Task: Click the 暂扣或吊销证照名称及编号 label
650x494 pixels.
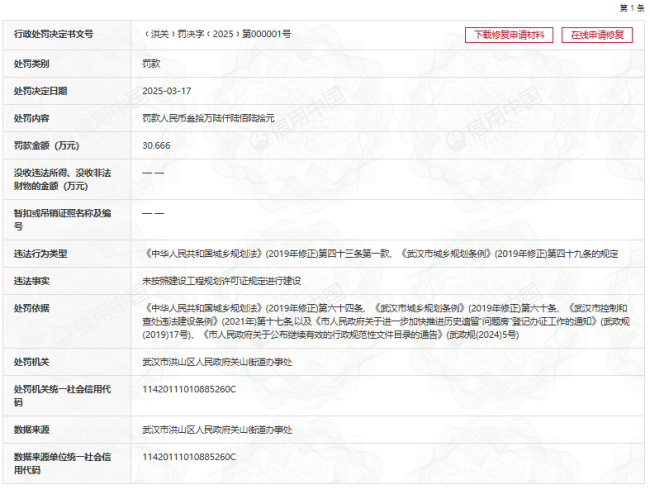Action: pos(61,219)
